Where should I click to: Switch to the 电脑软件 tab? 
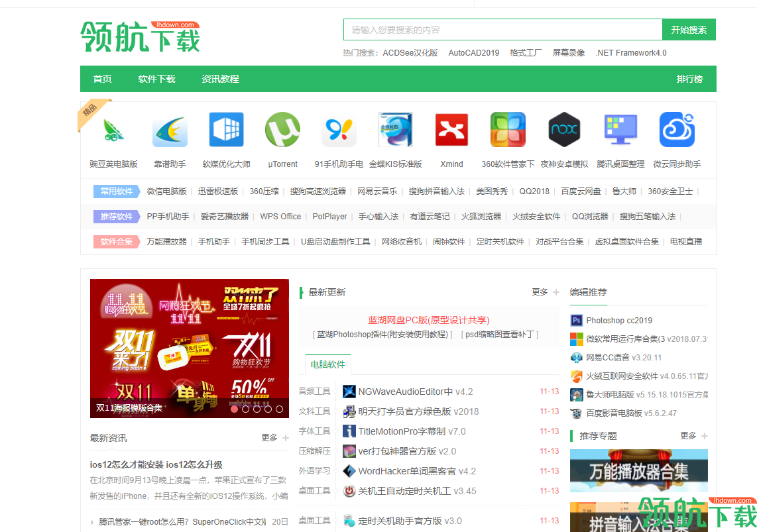click(328, 364)
